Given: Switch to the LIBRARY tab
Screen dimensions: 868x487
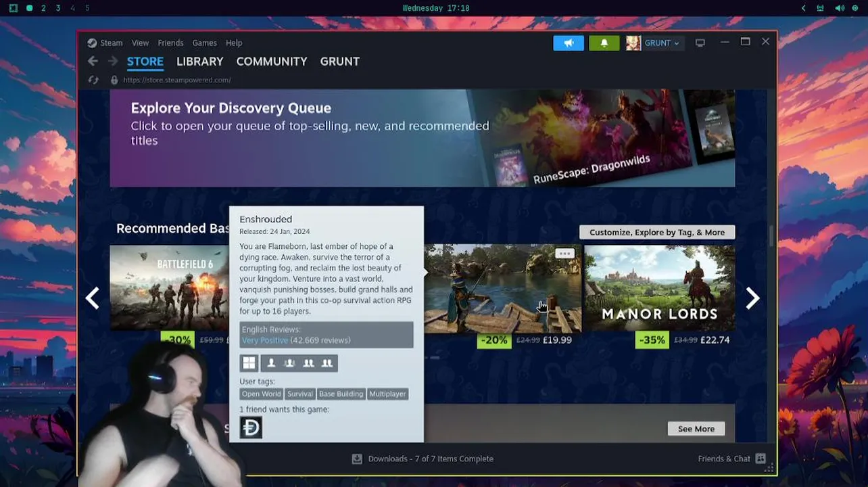Looking at the screenshot, I should point(199,62).
